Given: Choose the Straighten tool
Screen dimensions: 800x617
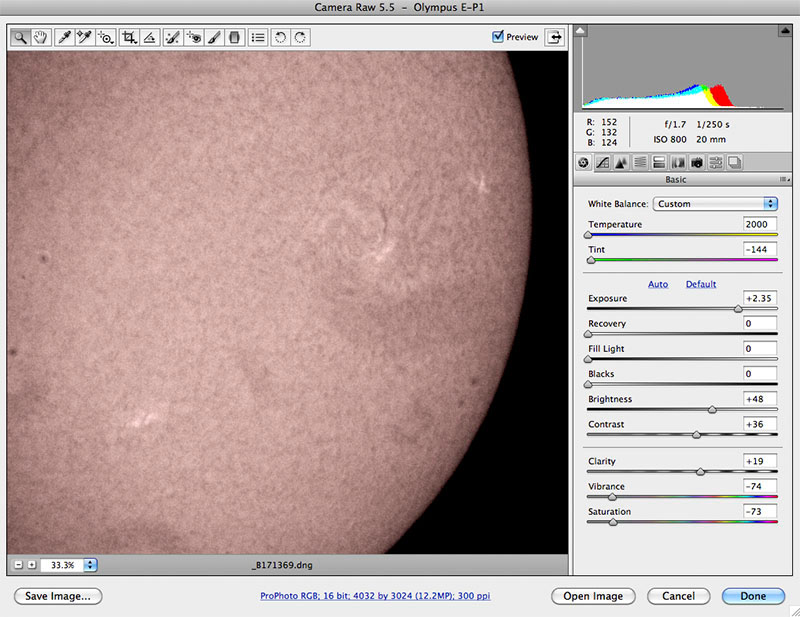Looking at the screenshot, I should point(149,38).
